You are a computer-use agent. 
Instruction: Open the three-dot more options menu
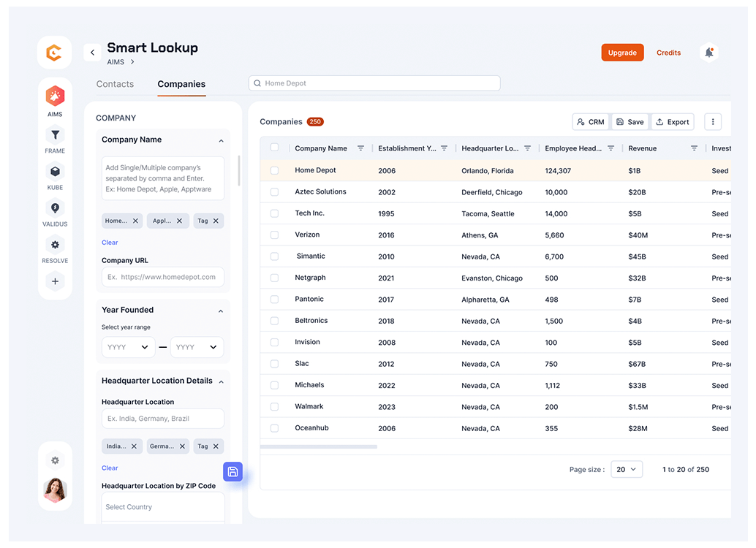[713, 122]
